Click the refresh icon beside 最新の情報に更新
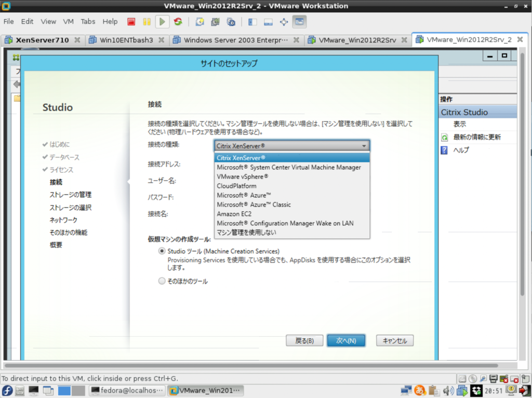Screen dimensions: 532x398 (445, 138)
